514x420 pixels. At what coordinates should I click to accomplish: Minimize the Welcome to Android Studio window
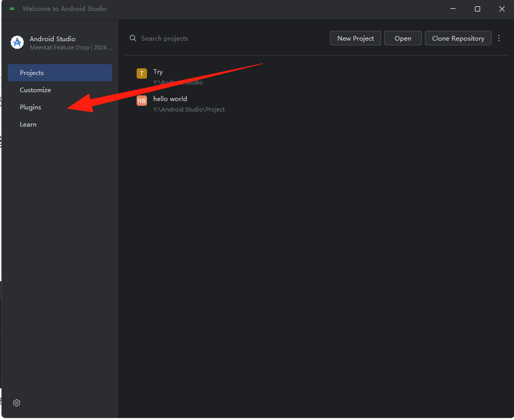(x=452, y=9)
